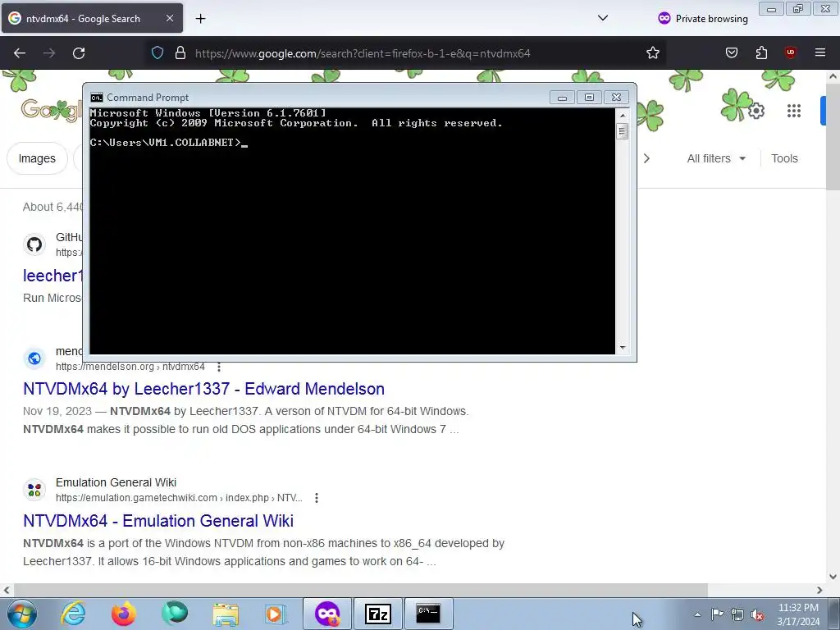Viewport: 840px width, 630px height.
Task: Maximize the Command Prompt window
Action: coord(589,98)
